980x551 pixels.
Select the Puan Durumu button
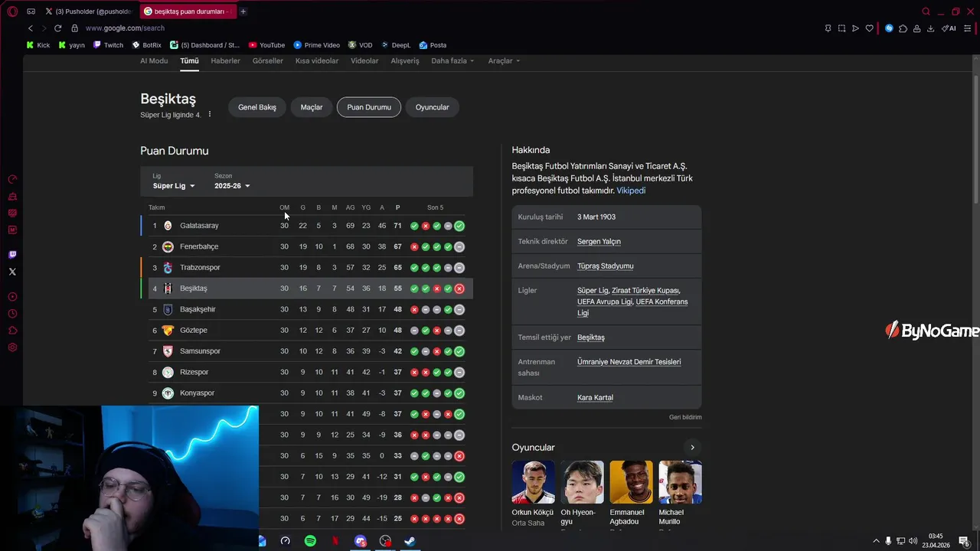(369, 107)
